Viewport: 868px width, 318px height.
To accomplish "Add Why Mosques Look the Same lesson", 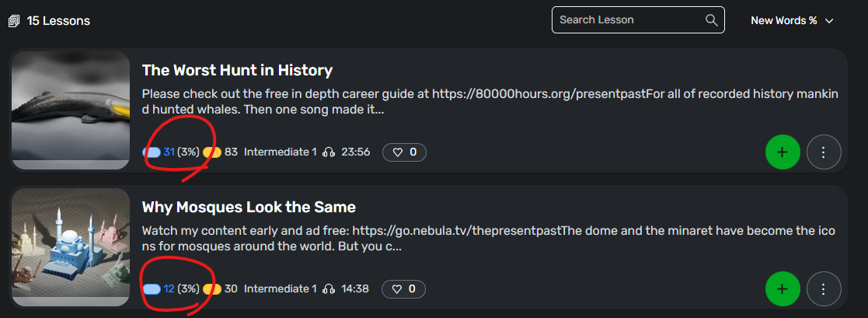I will tap(783, 288).
